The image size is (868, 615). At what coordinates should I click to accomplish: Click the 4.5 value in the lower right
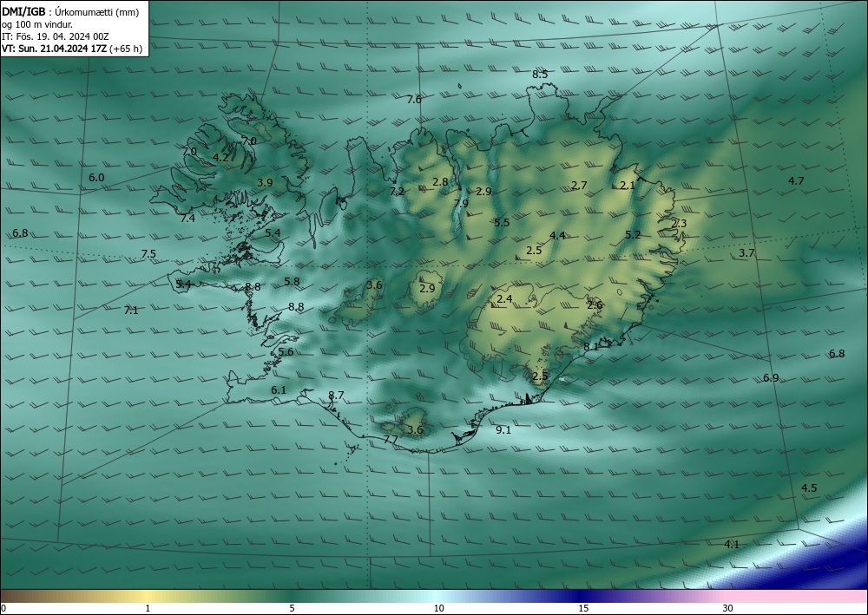point(809,487)
